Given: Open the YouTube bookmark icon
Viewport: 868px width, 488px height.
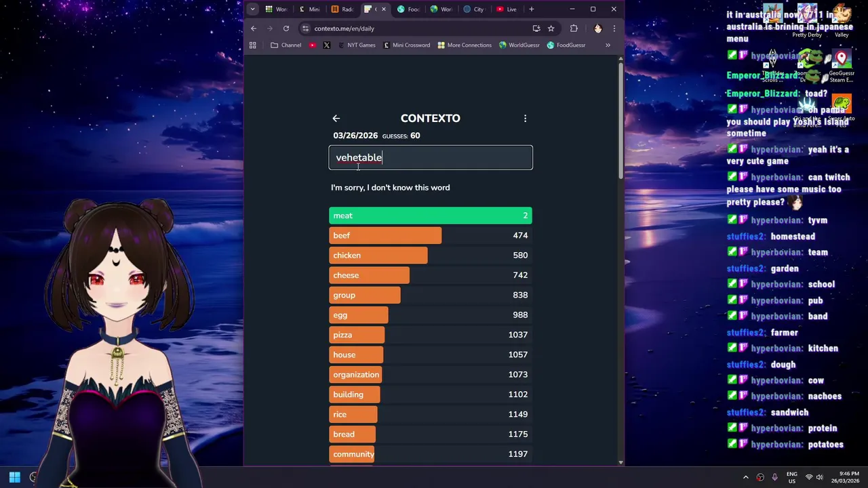Looking at the screenshot, I should pos(313,45).
